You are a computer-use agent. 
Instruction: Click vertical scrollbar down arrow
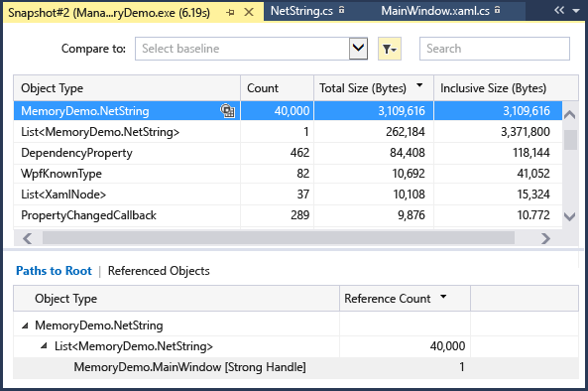(x=570, y=216)
